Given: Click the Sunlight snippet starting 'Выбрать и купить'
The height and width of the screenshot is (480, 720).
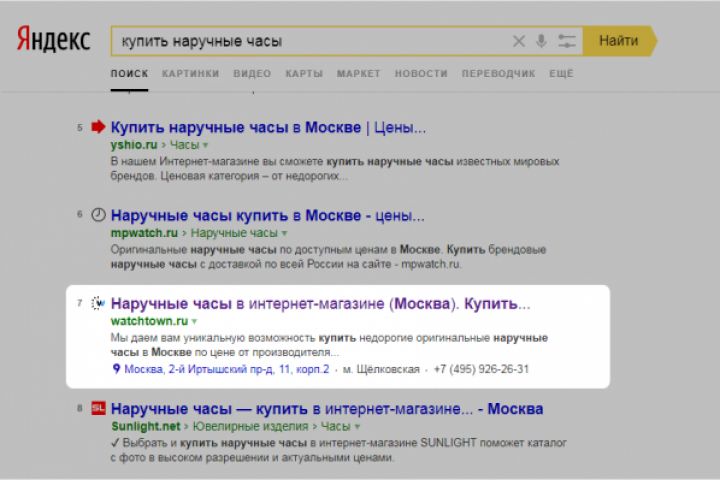Looking at the screenshot, I should (x=339, y=450).
